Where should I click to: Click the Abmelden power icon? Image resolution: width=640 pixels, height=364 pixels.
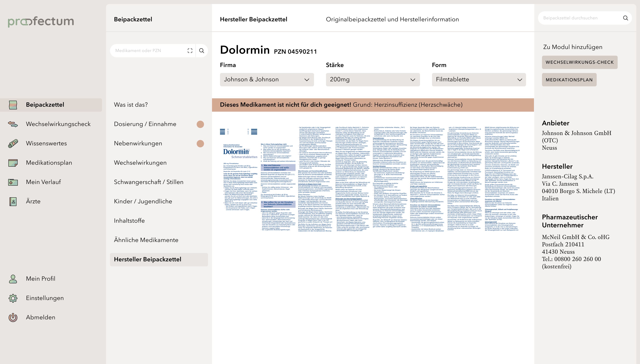(x=13, y=317)
